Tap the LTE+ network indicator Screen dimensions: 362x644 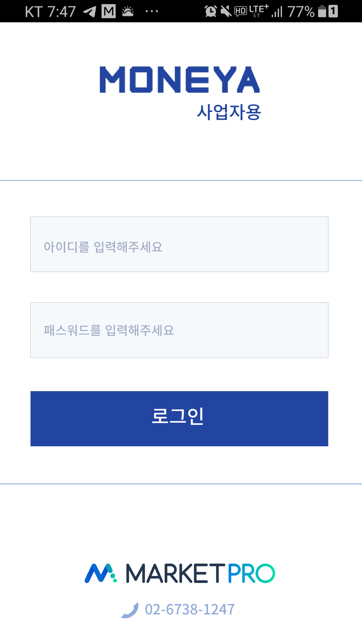[259, 11]
